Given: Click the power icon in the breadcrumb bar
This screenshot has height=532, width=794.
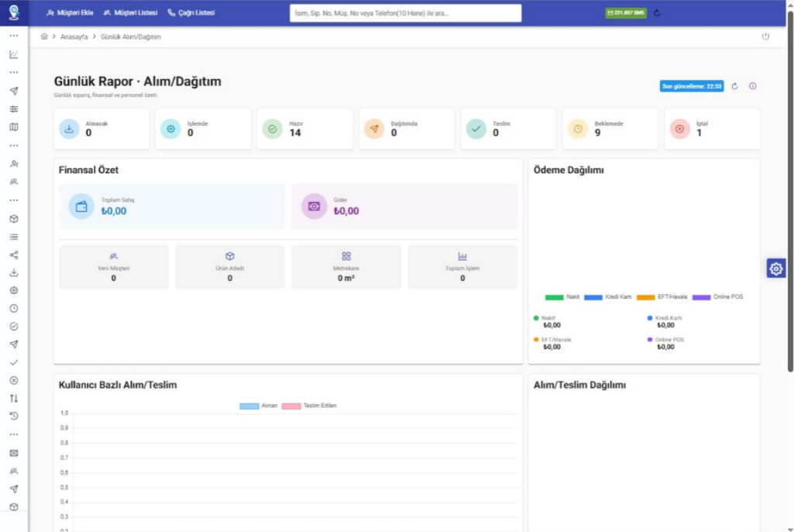Looking at the screenshot, I should [x=765, y=36].
